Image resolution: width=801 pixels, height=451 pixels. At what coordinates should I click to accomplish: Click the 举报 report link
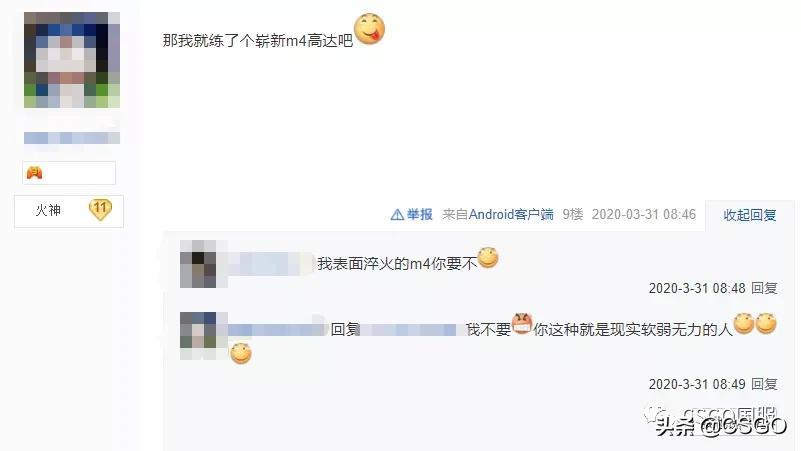pos(419,215)
